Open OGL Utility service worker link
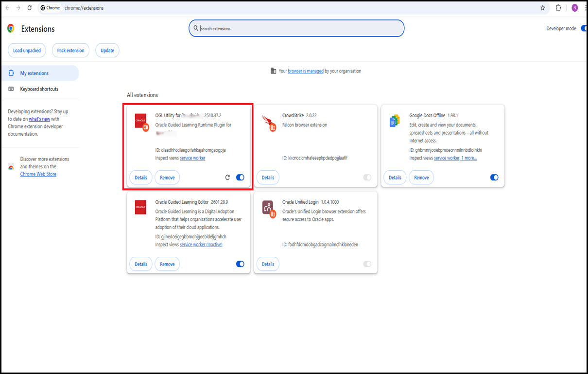The height and width of the screenshot is (374, 588). tap(192, 158)
